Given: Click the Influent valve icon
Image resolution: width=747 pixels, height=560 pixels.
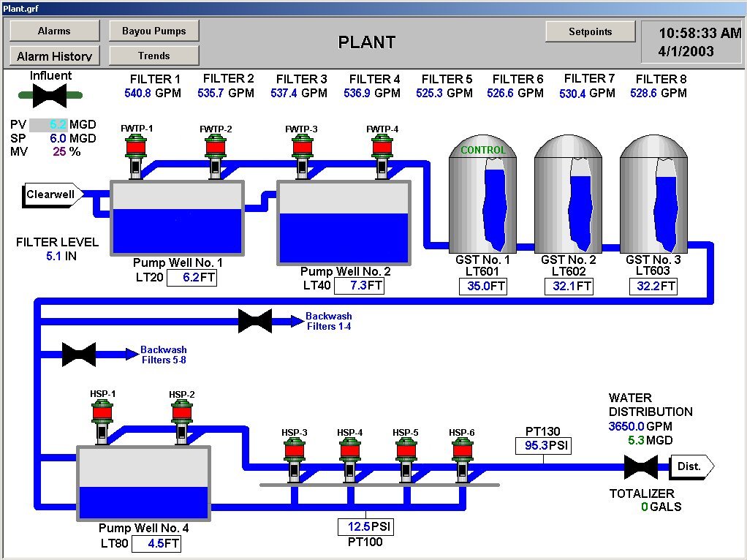Looking at the screenshot, I should click(x=50, y=95).
